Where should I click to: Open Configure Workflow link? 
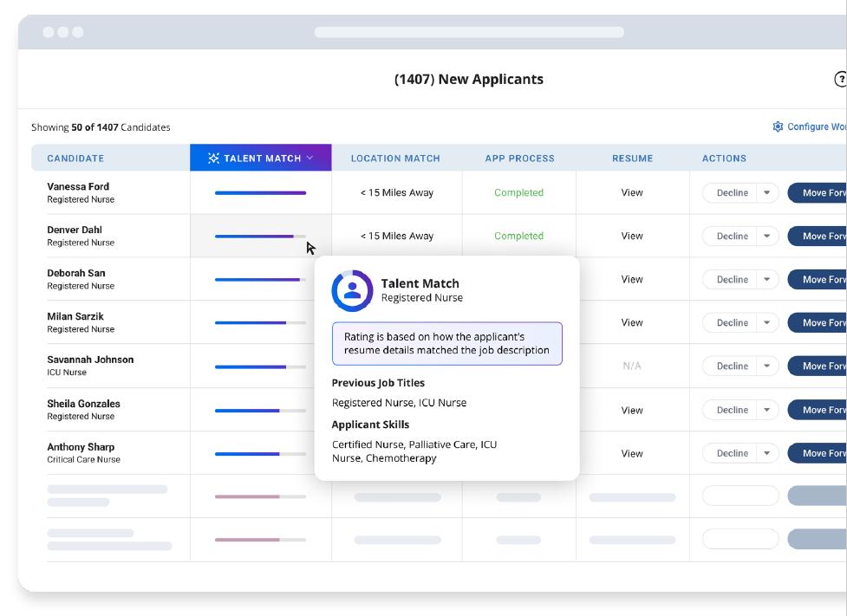pyautogui.click(x=815, y=127)
